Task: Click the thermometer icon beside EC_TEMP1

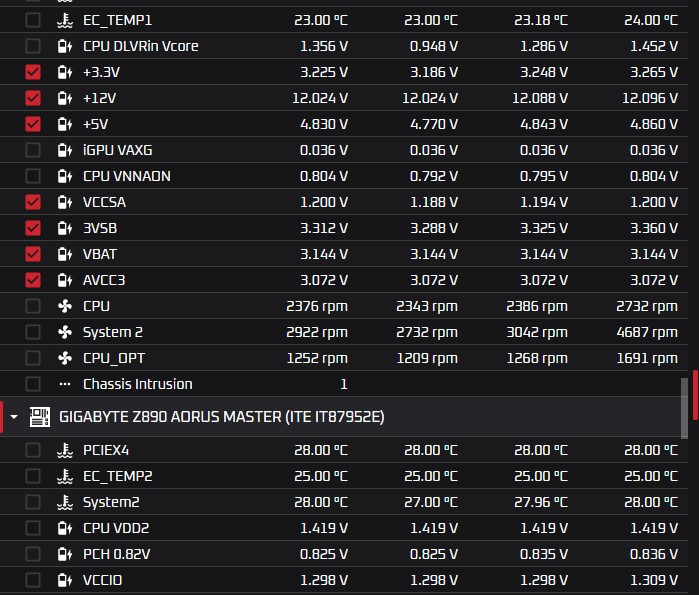Action: (x=64, y=20)
